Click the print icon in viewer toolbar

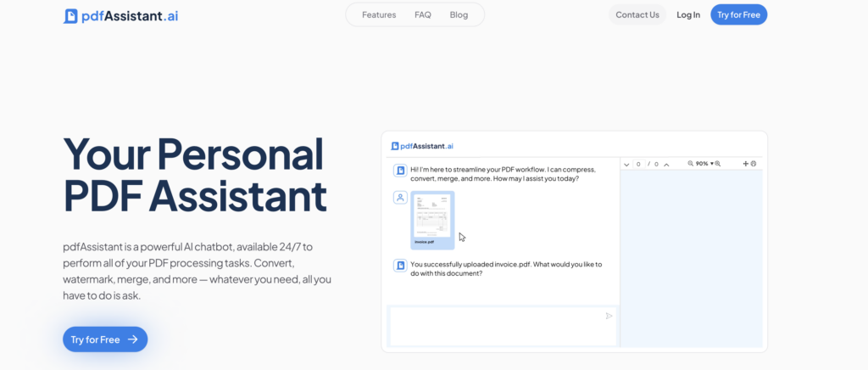click(x=754, y=164)
